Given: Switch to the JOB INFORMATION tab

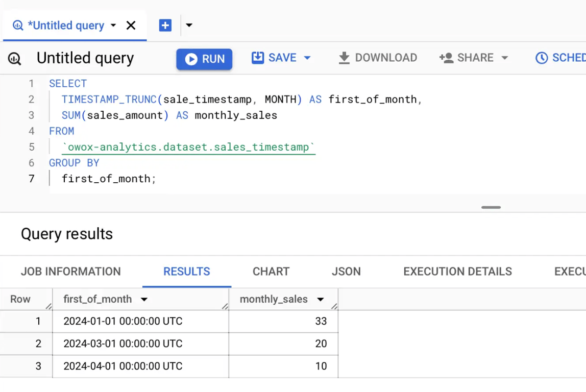Looking at the screenshot, I should [x=71, y=272].
